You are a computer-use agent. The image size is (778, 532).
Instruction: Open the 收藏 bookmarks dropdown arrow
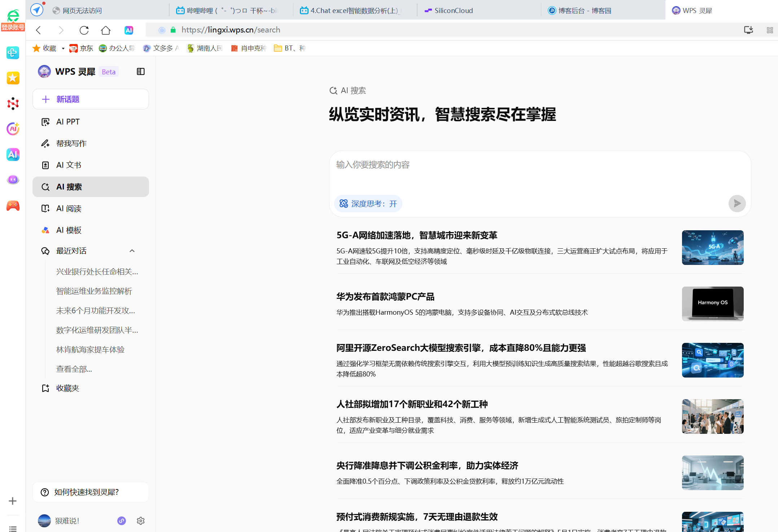point(63,48)
